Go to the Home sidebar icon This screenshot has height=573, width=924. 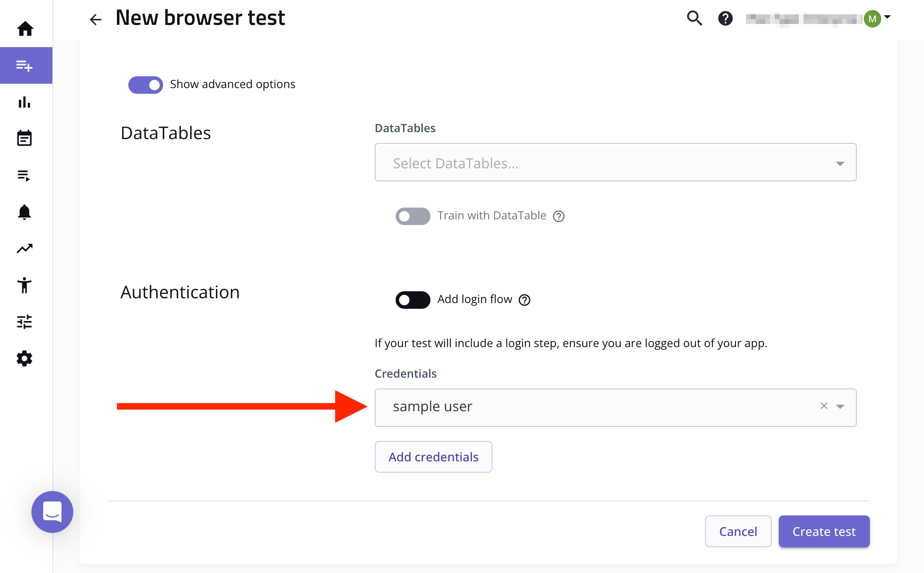25,29
